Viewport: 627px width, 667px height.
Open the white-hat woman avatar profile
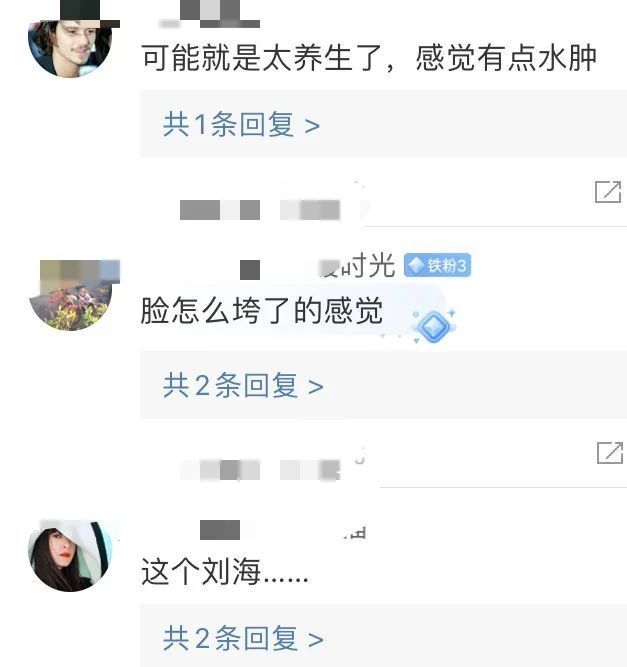click(x=70, y=555)
